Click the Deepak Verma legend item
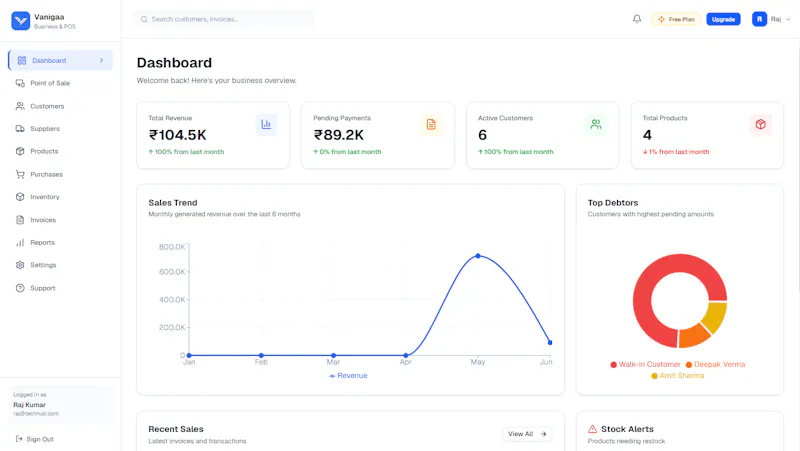Screen dimensions: 800x451 [x=715, y=364]
